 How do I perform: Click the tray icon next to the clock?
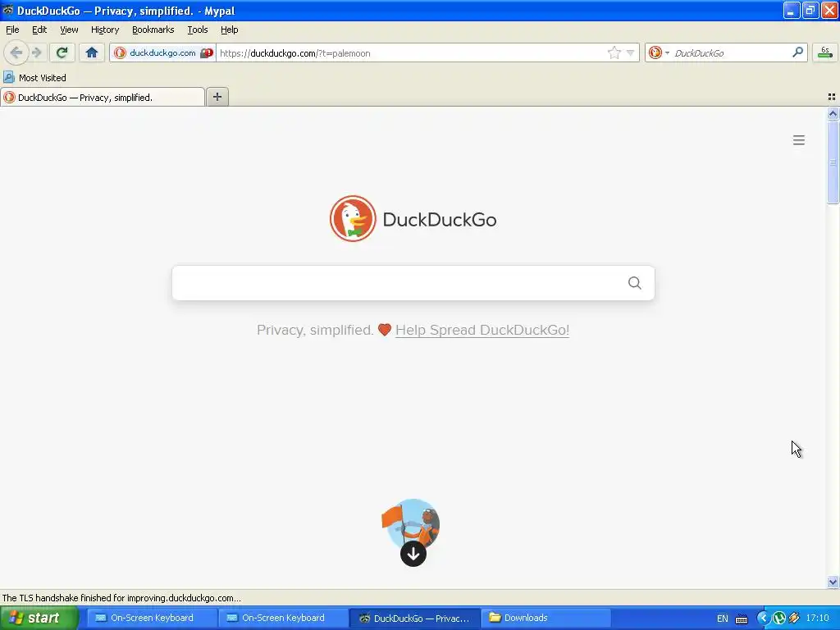tap(794, 619)
